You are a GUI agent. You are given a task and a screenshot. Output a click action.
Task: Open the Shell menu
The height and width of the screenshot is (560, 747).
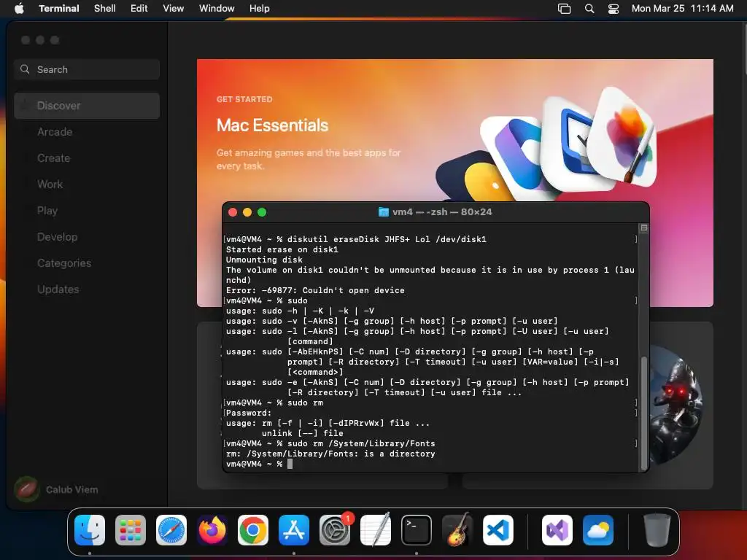click(105, 9)
